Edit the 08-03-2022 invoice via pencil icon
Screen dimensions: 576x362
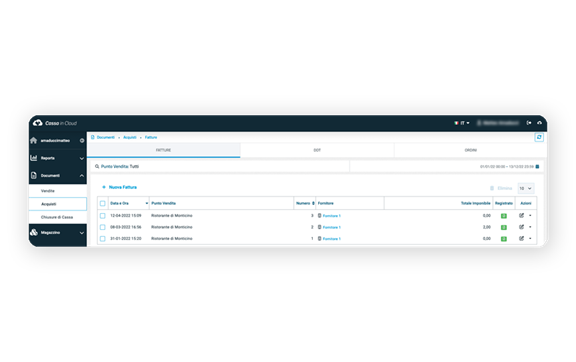[521, 227]
